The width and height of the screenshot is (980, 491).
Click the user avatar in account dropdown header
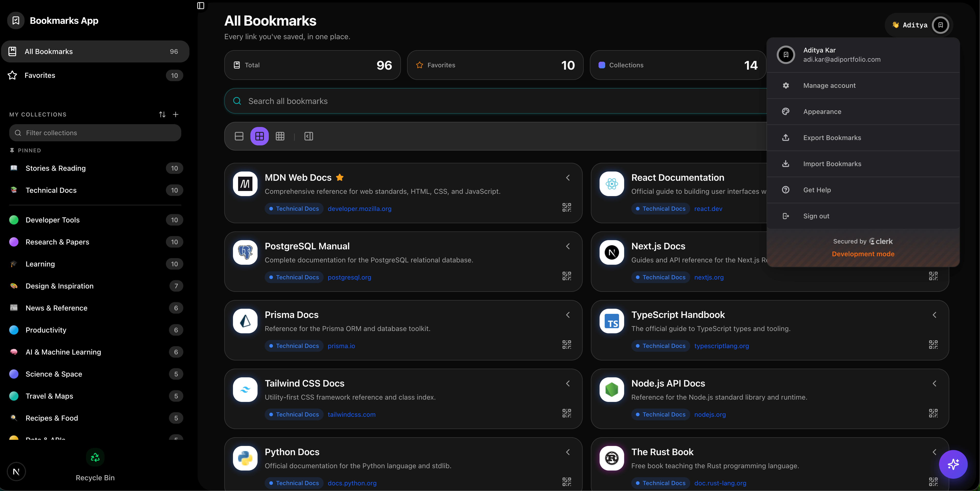786,55
